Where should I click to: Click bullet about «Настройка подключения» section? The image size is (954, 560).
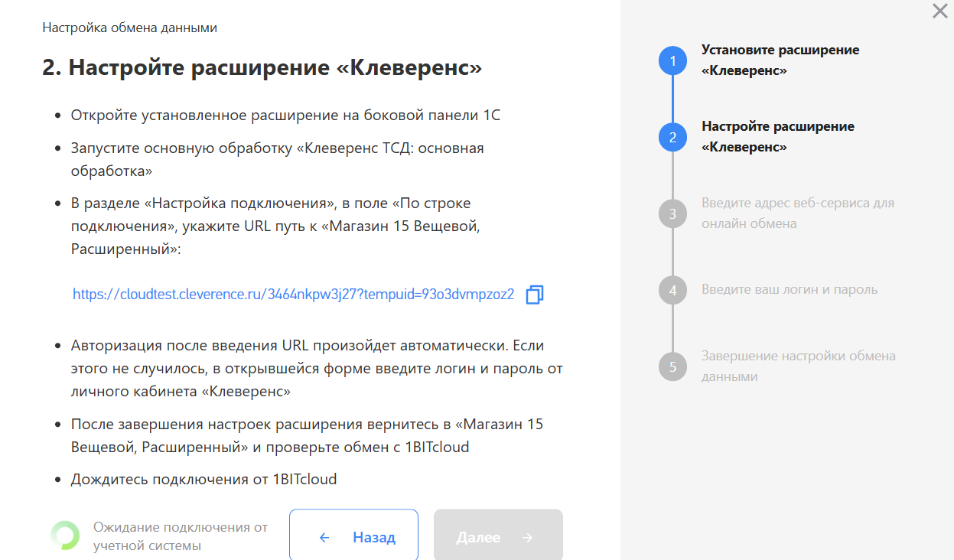click(276, 226)
